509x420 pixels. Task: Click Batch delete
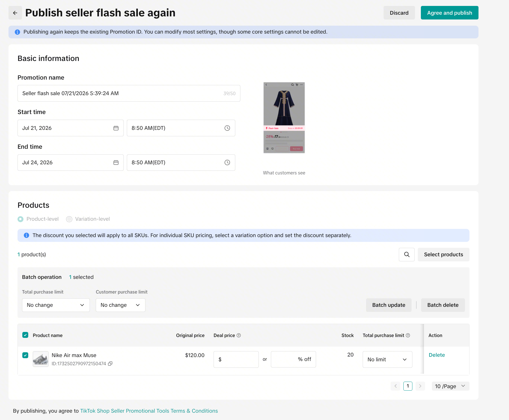(x=443, y=305)
